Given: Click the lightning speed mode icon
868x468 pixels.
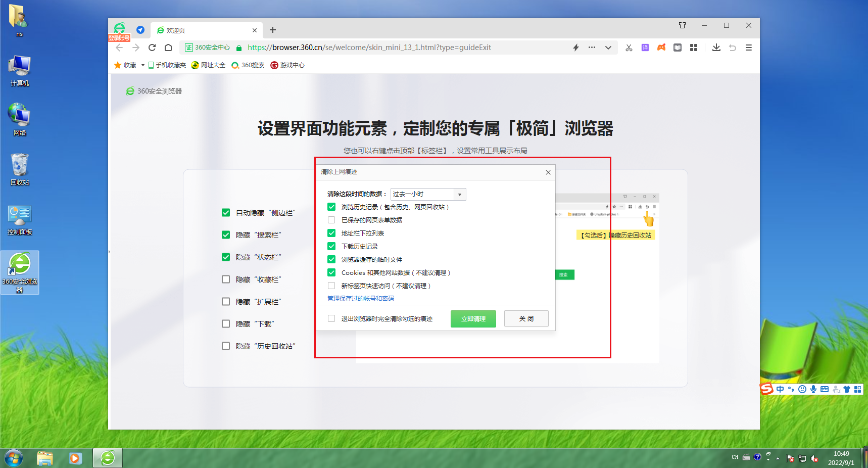Looking at the screenshot, I should 576,48.
